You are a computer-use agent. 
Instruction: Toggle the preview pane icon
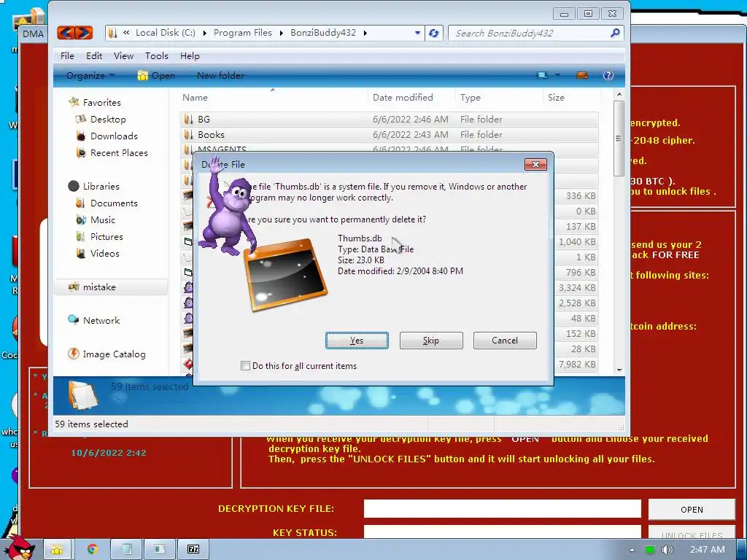(x=581, y=75)
